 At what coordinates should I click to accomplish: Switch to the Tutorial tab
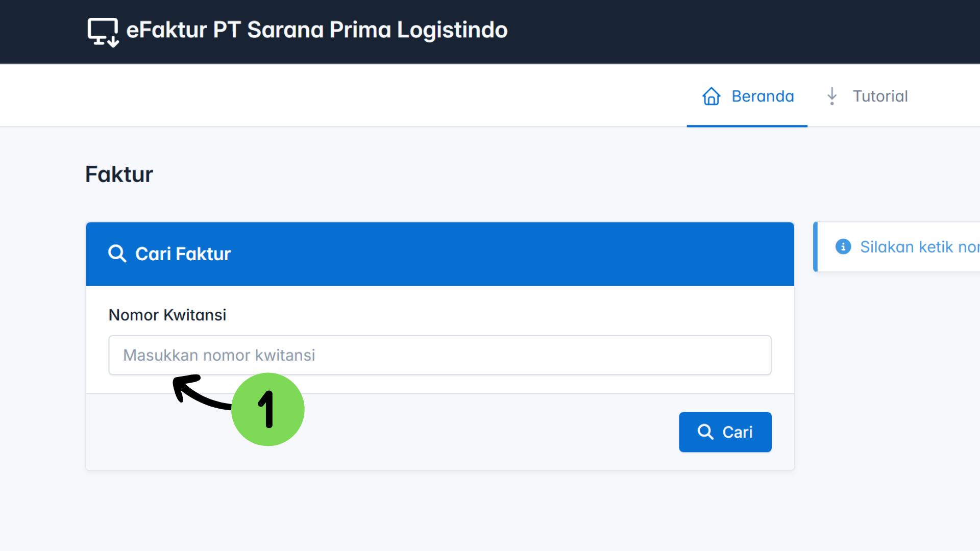coord(880,96)
